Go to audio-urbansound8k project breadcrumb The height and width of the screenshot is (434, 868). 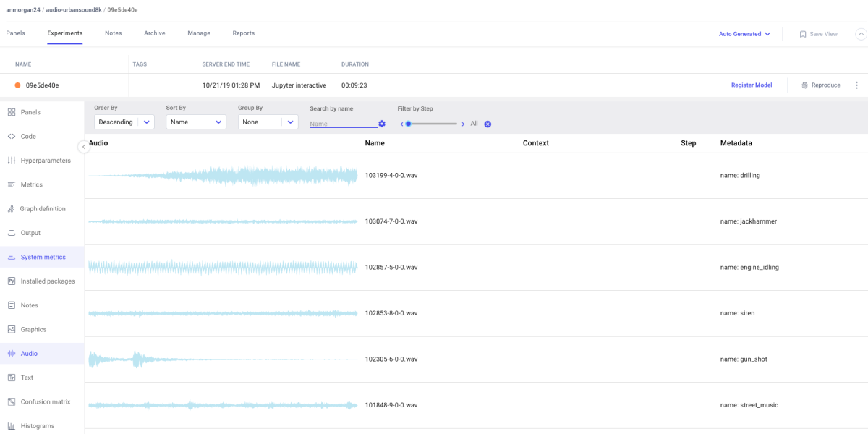pos(74,10)
